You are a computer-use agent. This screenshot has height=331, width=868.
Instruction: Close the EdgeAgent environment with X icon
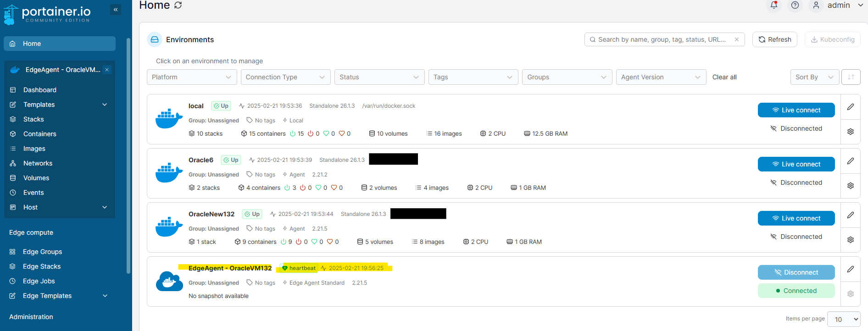(x=107, y=70)
